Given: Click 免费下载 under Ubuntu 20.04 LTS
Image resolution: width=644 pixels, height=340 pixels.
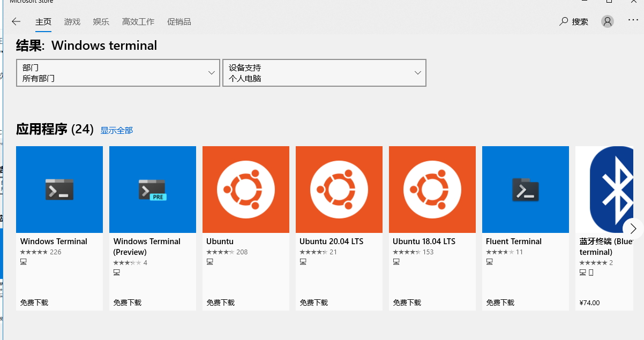Looking at the screenshot, I should [x=314, y=303].
